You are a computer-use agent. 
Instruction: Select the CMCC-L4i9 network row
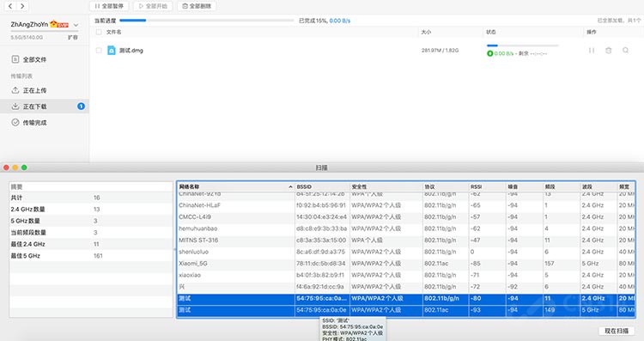point(406,216)
